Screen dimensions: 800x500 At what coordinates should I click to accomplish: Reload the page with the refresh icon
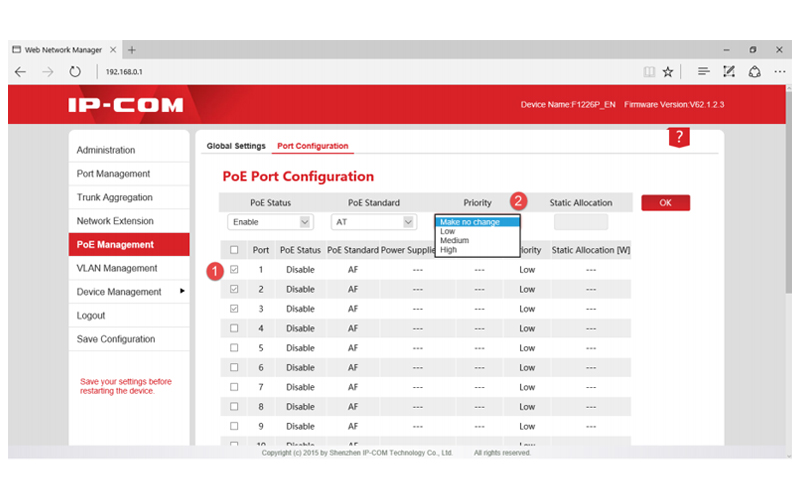pos(75,71)
